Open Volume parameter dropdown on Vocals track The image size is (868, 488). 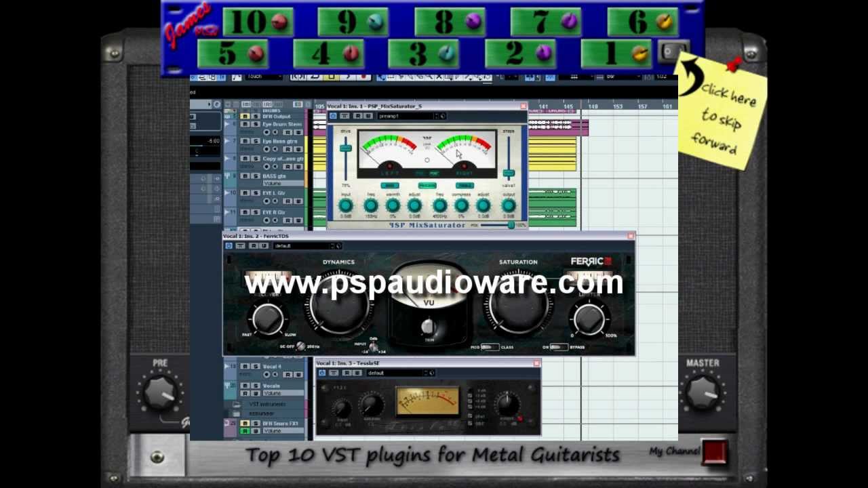point(282,393)
